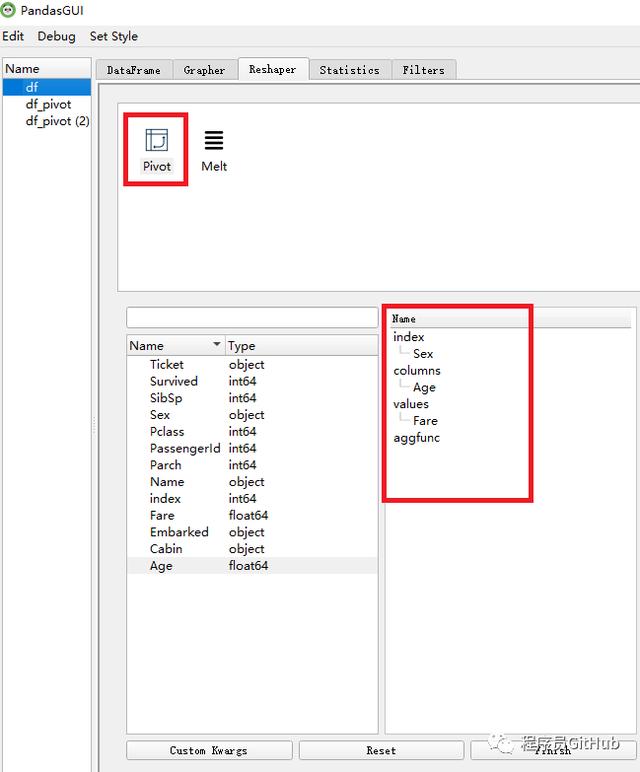Click the Finish button

click(553, 750)
